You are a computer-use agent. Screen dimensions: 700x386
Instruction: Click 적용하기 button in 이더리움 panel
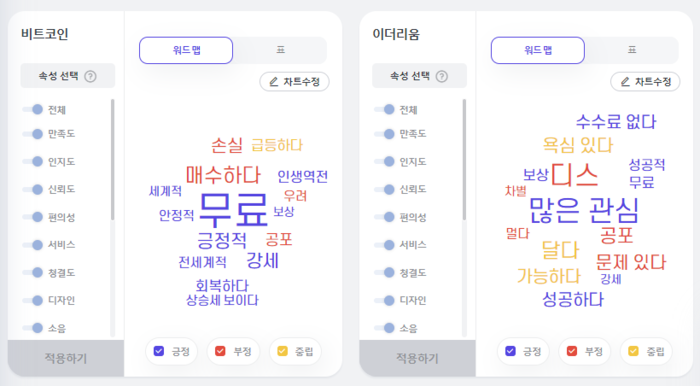click(417, 358)
